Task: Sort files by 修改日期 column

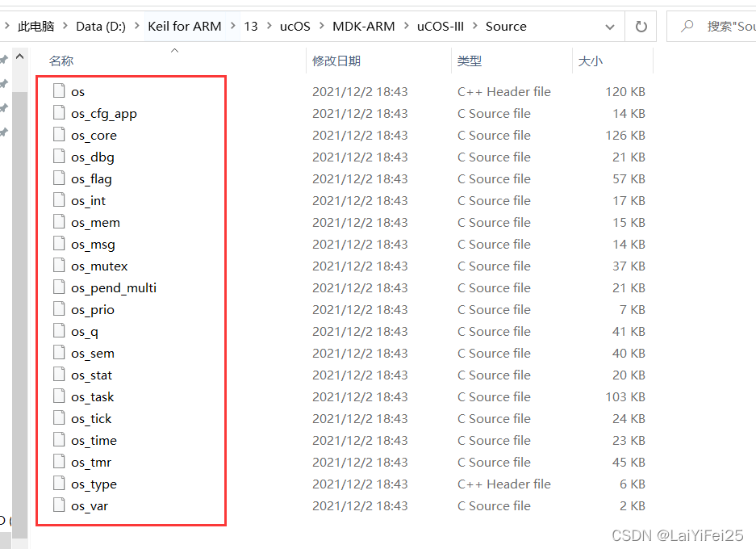Action: 336,61
